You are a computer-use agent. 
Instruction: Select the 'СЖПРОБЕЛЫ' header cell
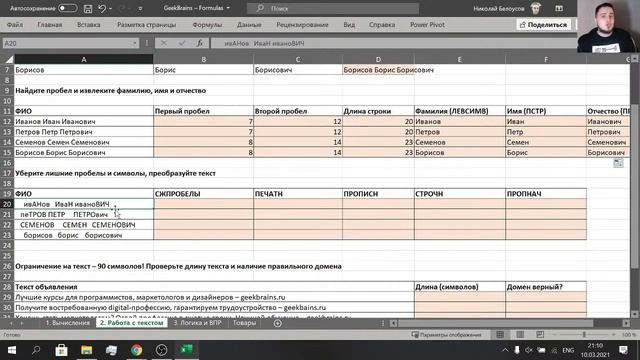tap(203, 194)
